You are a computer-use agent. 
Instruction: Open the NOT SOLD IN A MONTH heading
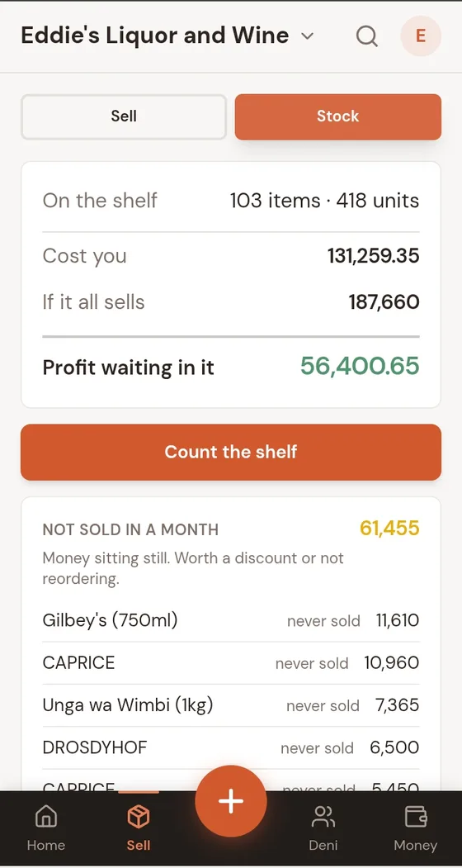pyautogui.click(x=130, y=529)
